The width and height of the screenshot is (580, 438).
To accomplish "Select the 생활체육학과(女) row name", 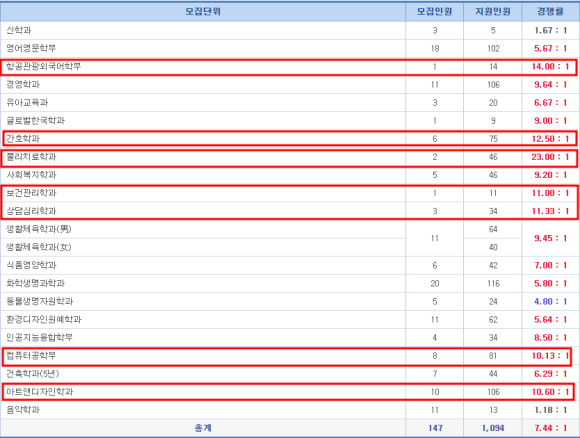I will pos(39,247).
